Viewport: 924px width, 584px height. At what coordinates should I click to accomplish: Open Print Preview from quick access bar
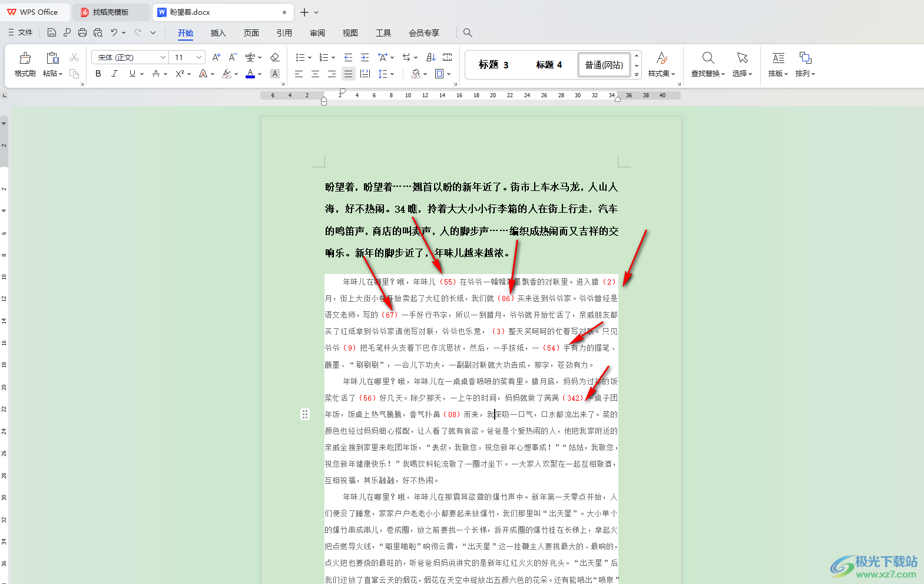tap(98, 32)
